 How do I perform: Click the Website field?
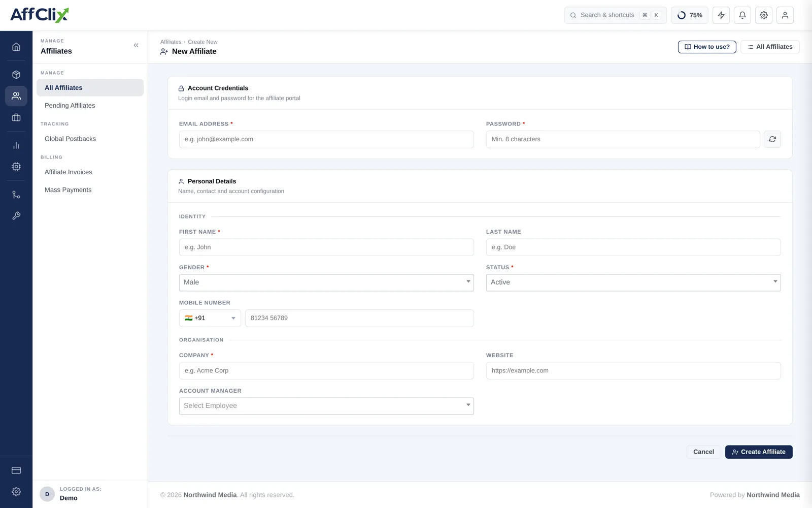tap(633, 371)
